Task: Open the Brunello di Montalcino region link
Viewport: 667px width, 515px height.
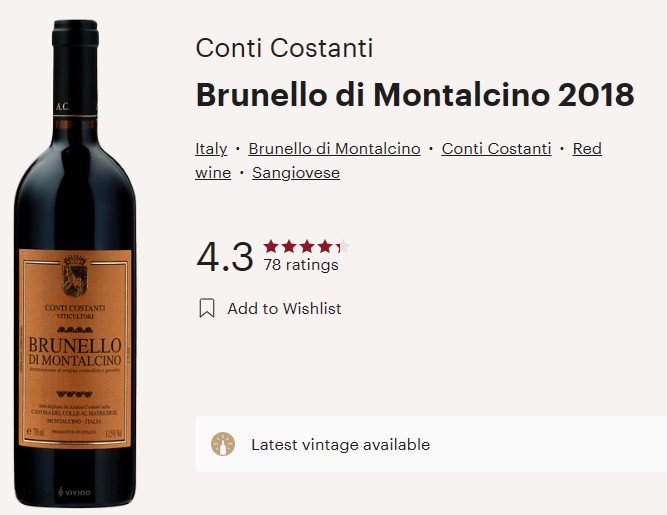Action: [x=334, y=149]
